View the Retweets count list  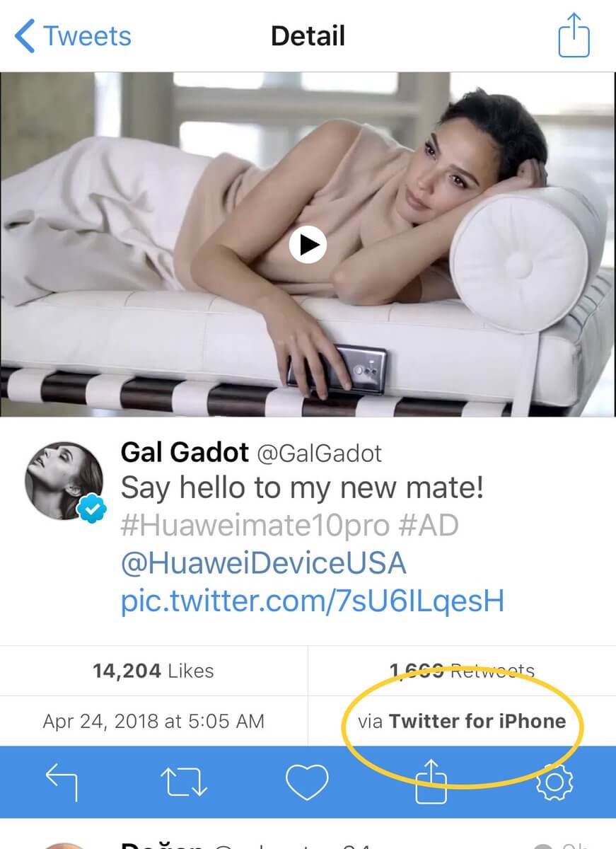point(462,670)
